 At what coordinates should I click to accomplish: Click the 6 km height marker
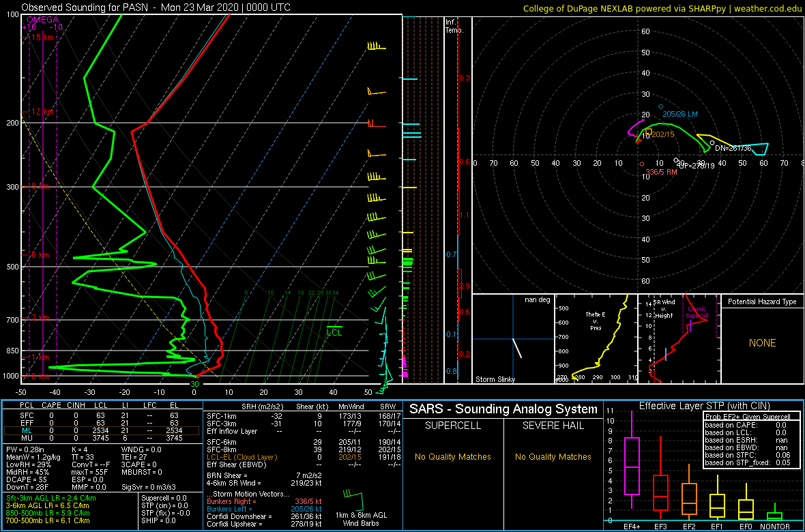tap(39, 254)
